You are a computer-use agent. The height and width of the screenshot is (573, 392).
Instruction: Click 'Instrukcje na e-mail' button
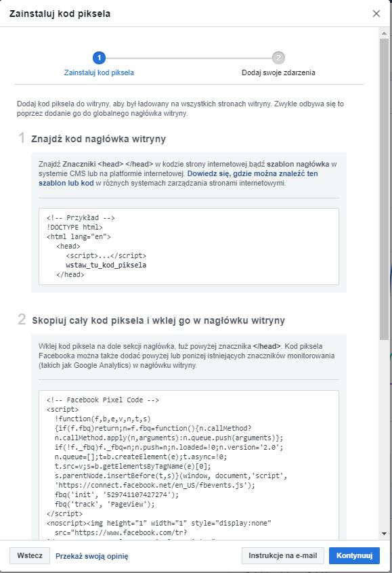point(283,555)
